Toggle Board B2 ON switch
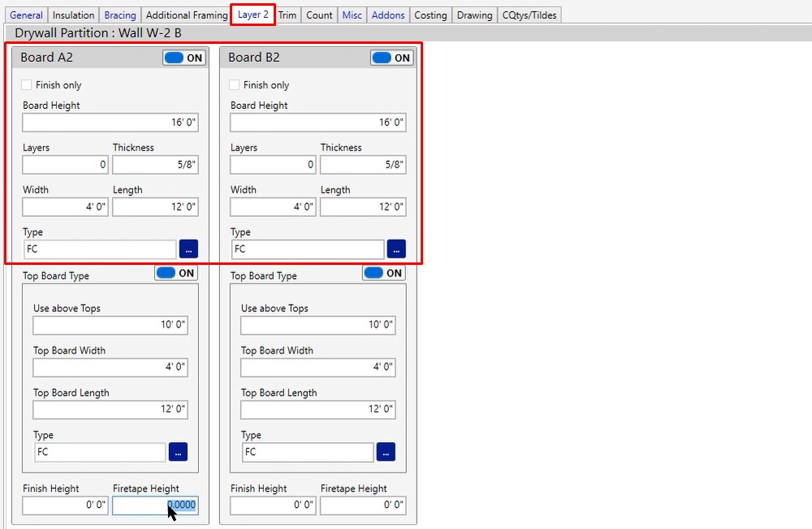Image resolution: width=812 pixels, height=529 pixels. (x=392, y=58)
